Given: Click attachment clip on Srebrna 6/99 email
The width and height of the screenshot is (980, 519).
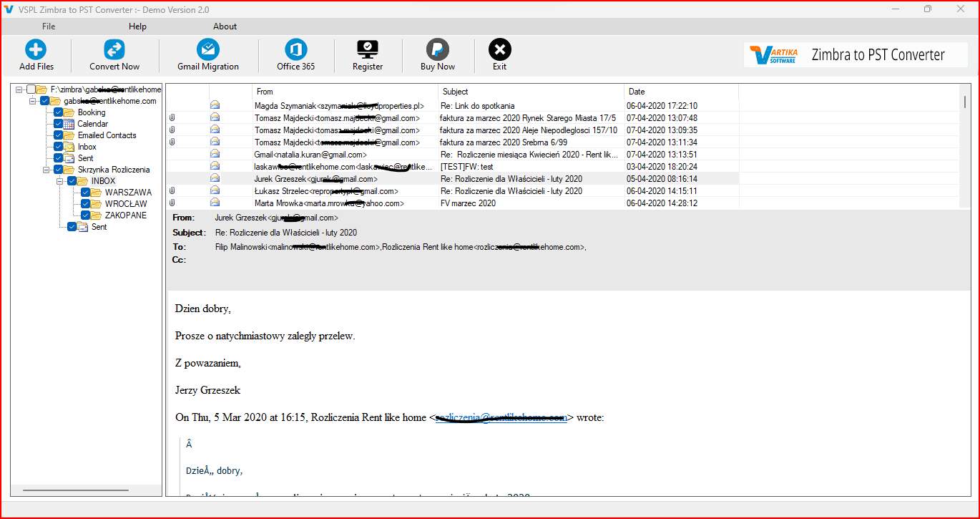Looking at the screenshot, I should (x=172, y=142).
